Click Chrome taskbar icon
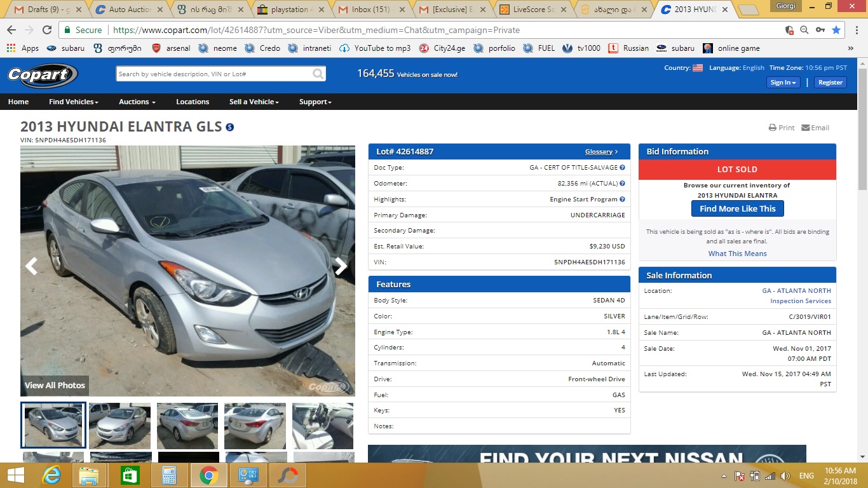The height and width of the screenshot is (488, 868). coord(208,475)
